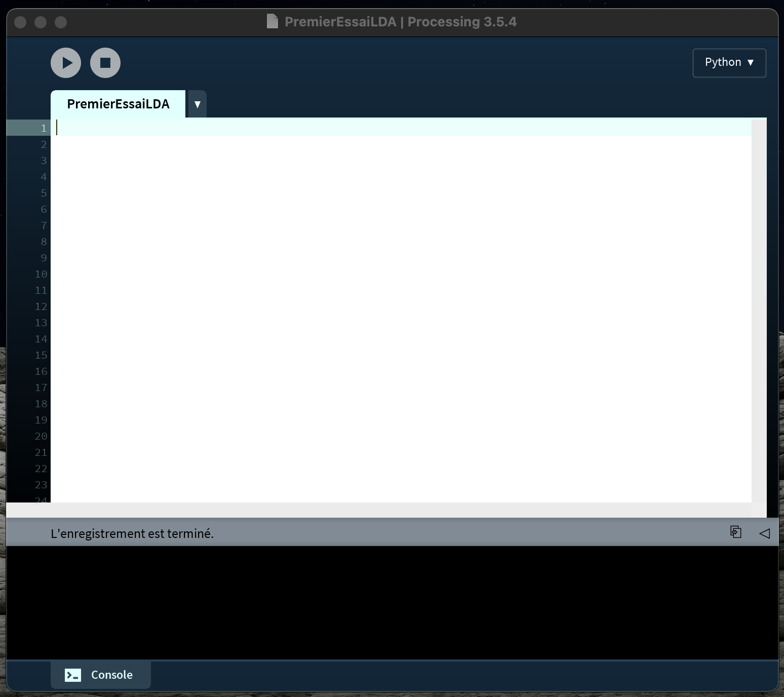Run the sketch with the Play button
The height and width of the screenshot is (697, 784).
[66, 63]
